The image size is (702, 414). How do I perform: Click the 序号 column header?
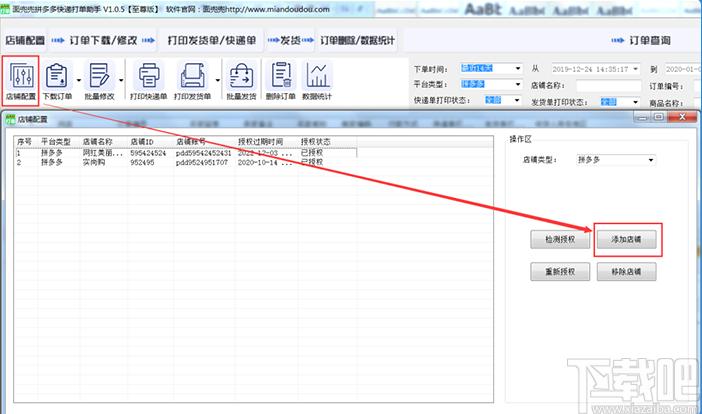pos(24,141)
